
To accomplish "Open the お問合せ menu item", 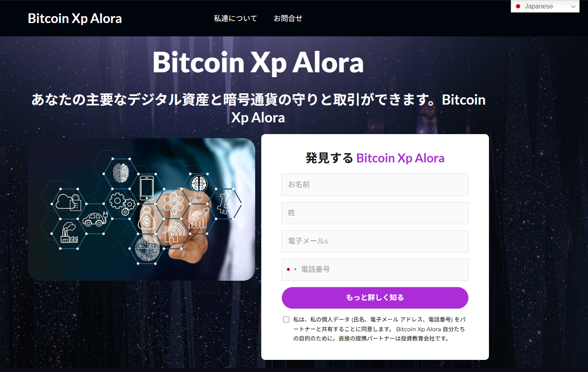I will click(x=288, y=18).
